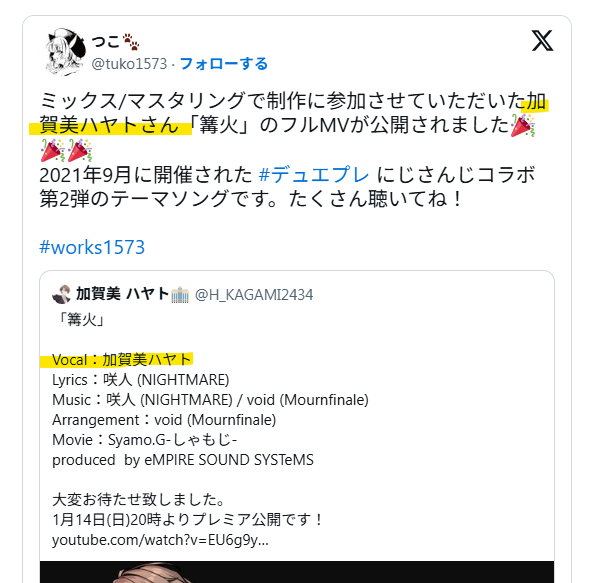The width and height of the screenshot is (616, 583).
Task: Open the @H_KAGAMI2434 handle in quoted tweet
Action: tap(254, 295)
